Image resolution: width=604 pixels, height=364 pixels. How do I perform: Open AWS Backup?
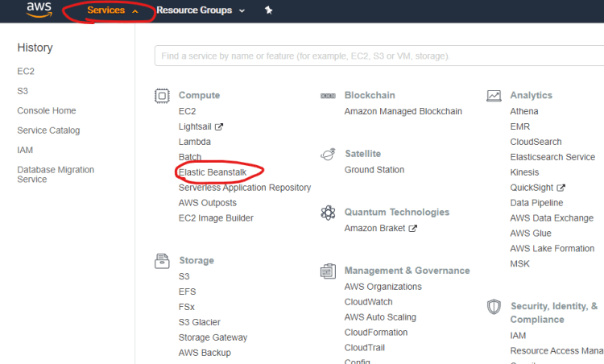click(205, 353)
